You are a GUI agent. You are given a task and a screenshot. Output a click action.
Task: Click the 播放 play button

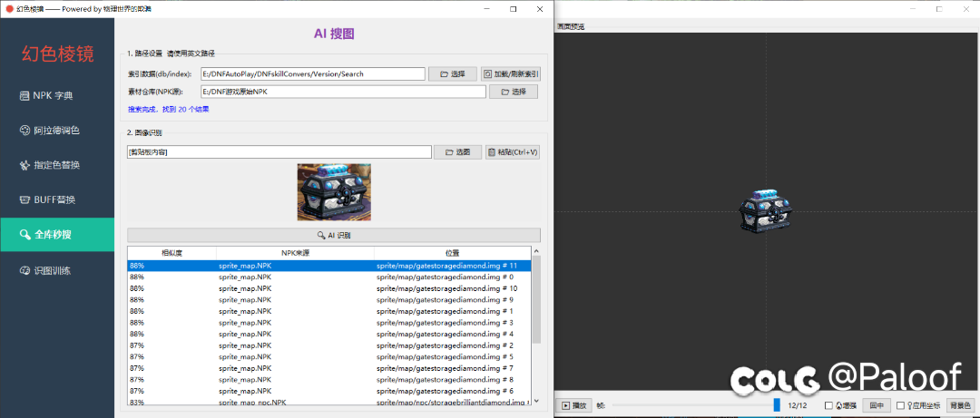(x=575, y=405)
